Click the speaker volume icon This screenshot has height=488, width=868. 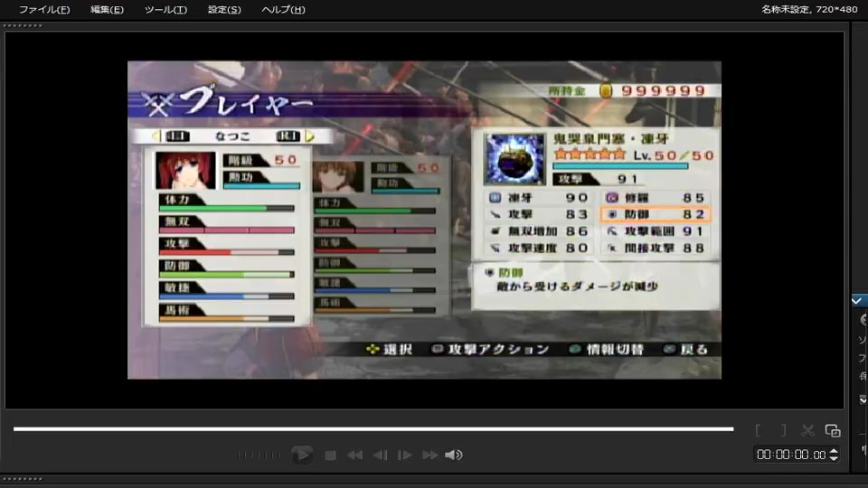[453, 455]
